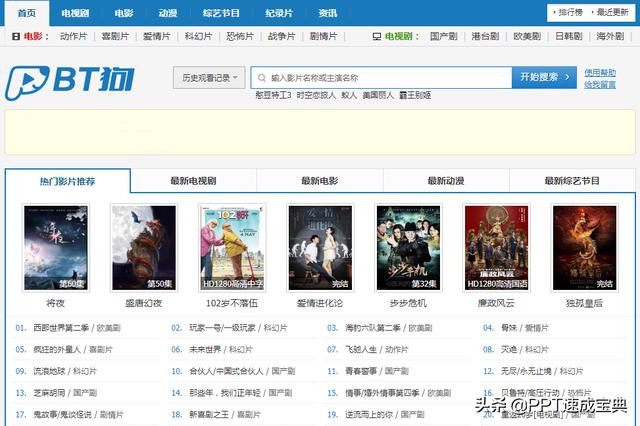This screenshot has width=640, height=426.
Task: Select 纪录片 in the top navigation
Action: pyautogui.click(x=279, y=13)
